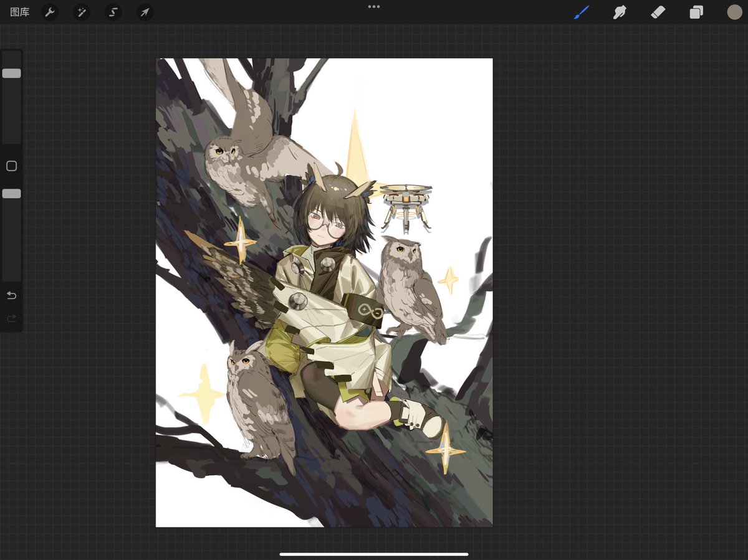Click the brush opacity slider handle
Image resolution: width=748 pixels, height=560 pixels.
pyautogui.click(x=11, y=194)
